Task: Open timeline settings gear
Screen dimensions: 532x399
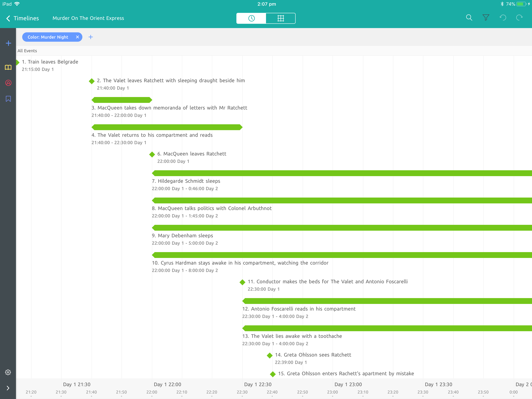Action: [x=8, y=372]
